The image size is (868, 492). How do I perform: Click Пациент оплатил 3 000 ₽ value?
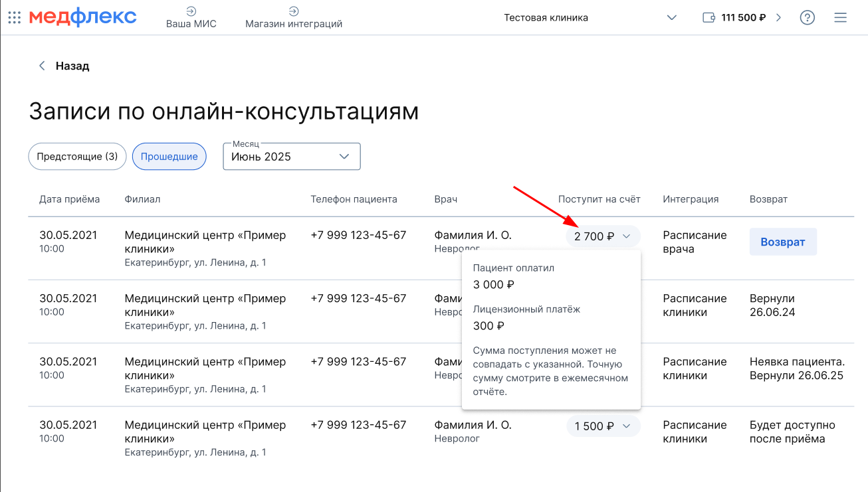(x=494, y=285)
